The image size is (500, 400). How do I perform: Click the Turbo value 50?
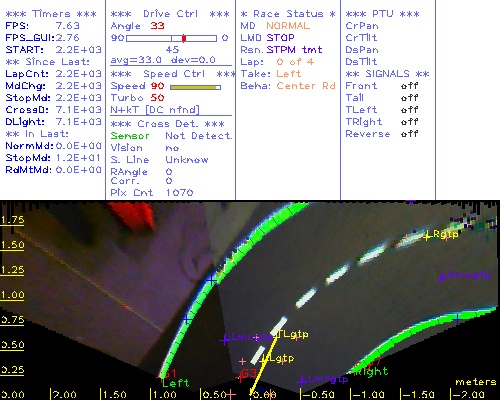pos(157,98)
